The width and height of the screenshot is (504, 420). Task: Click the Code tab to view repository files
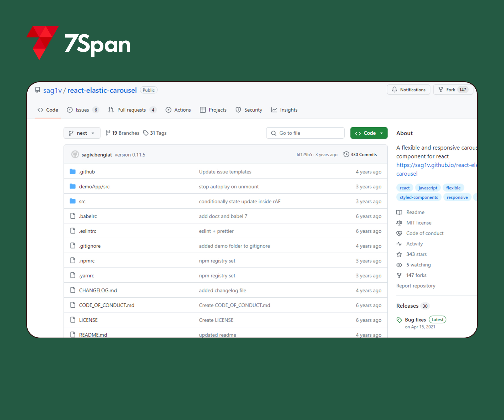47,110
